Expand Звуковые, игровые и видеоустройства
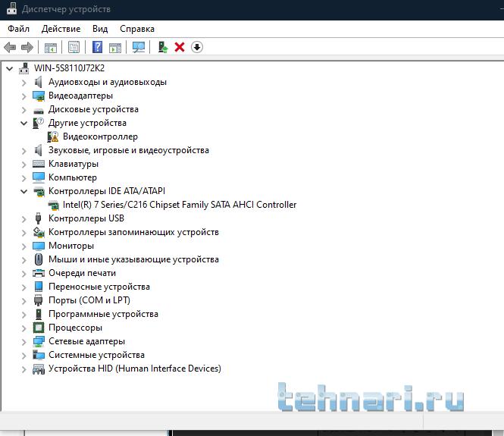This screenshot has width=504, height=436. [23, 150]
